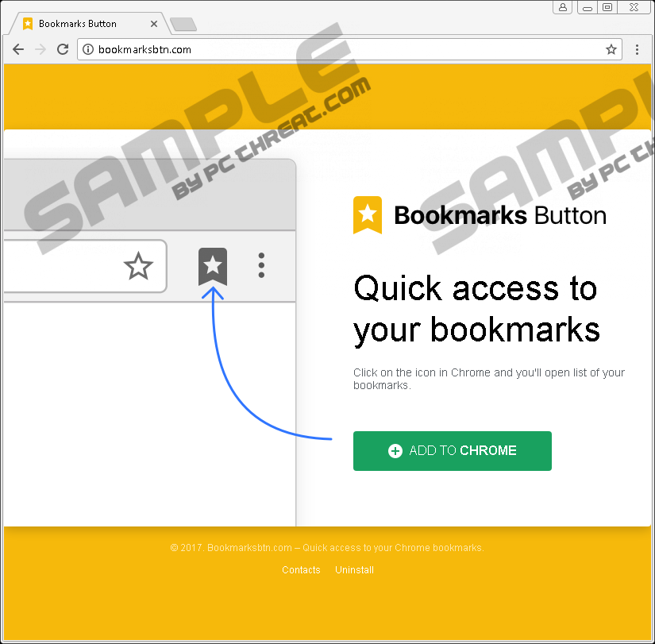Click the forward navigation arrow
655x644 pixels.
point(40,49)
